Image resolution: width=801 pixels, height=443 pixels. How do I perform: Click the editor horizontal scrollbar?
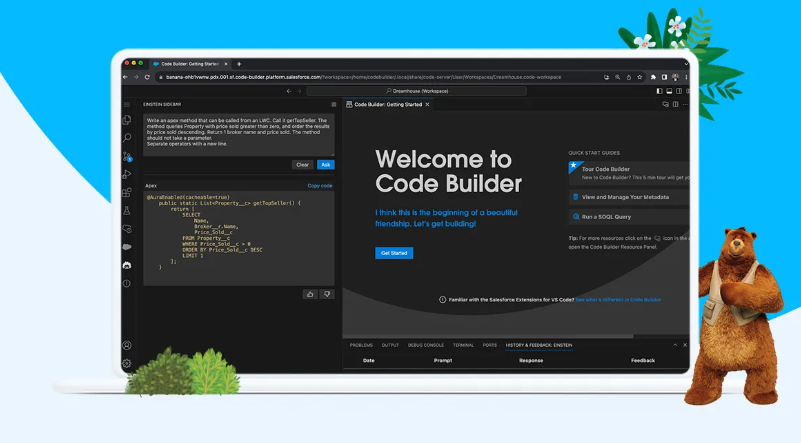pos(488,336)
